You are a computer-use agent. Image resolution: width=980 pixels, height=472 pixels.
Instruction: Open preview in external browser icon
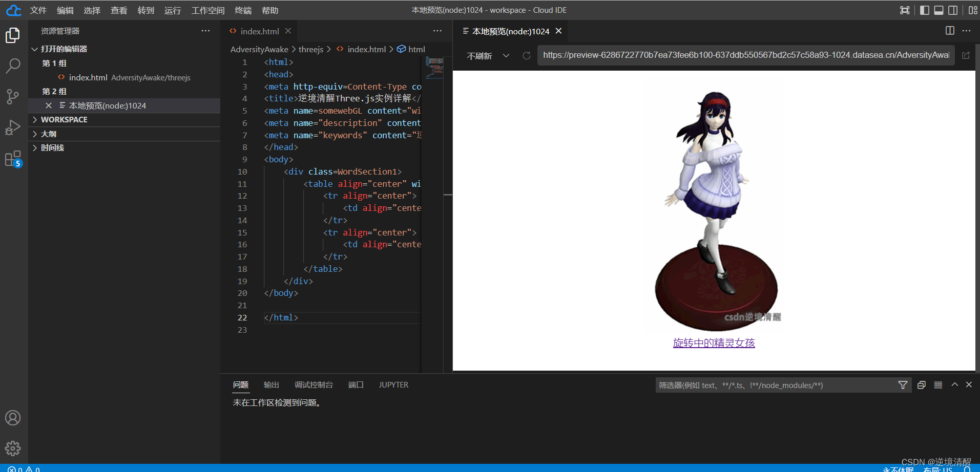pos(966,55)
